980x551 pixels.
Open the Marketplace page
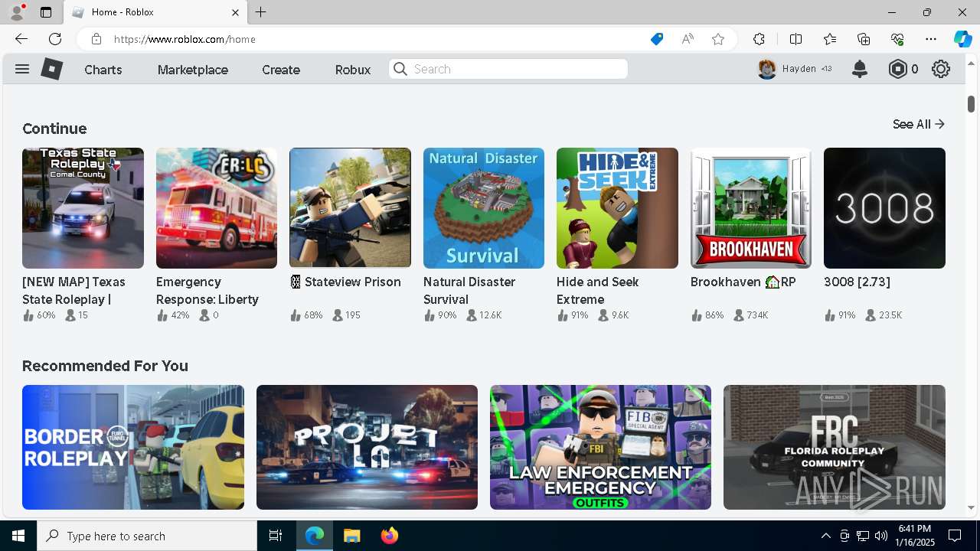tap(193, 70)
